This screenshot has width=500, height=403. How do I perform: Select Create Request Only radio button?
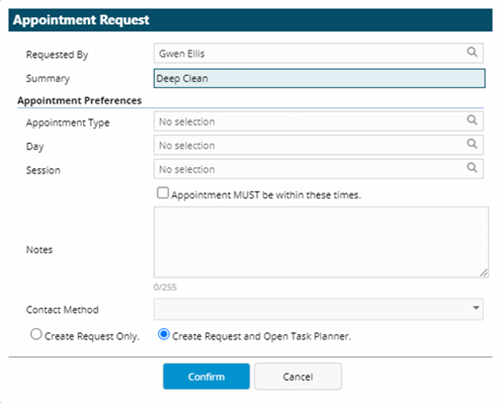click(x=36, y=334)
